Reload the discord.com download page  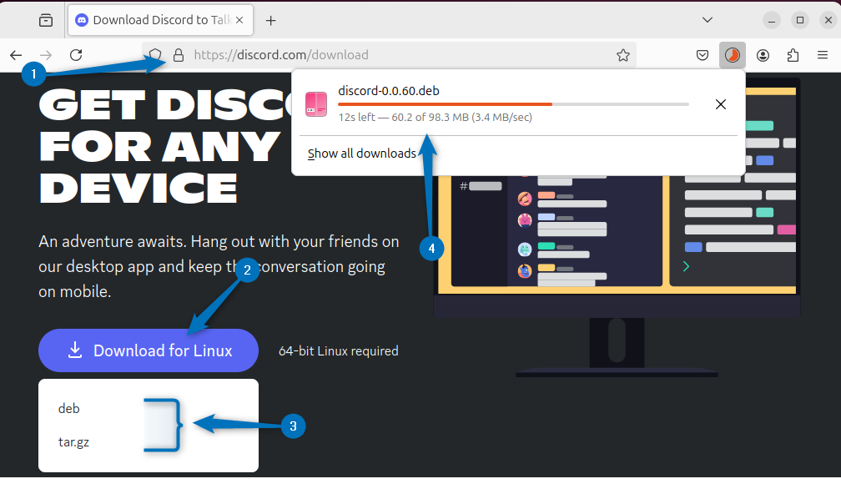pos(75,55)
